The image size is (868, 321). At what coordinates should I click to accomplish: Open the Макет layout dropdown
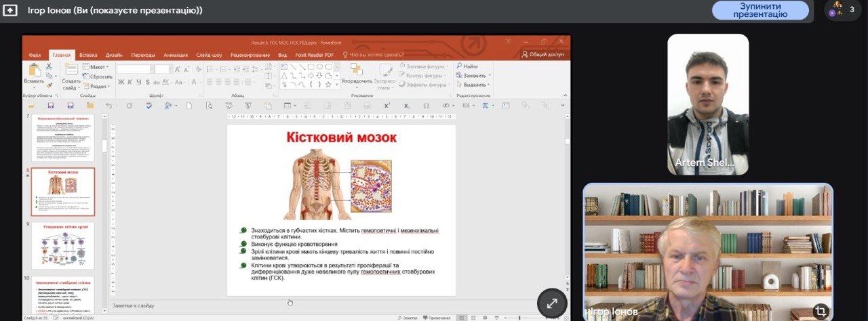[x=97, y=67]
